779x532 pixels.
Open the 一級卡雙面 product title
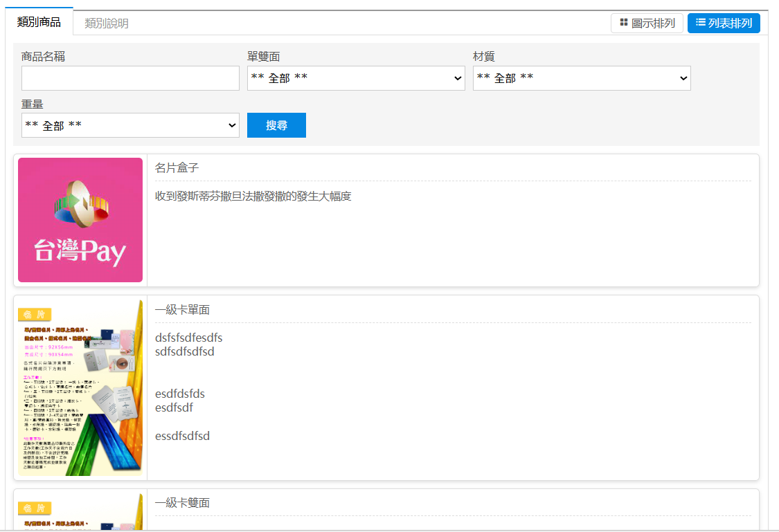(x=182, y=503)
